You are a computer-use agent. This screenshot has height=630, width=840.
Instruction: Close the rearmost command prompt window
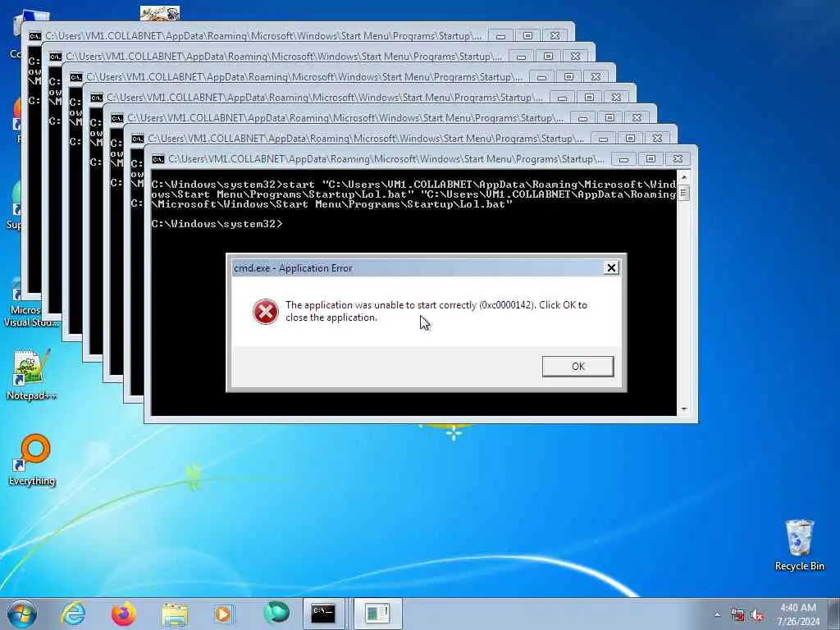(555, 36)
